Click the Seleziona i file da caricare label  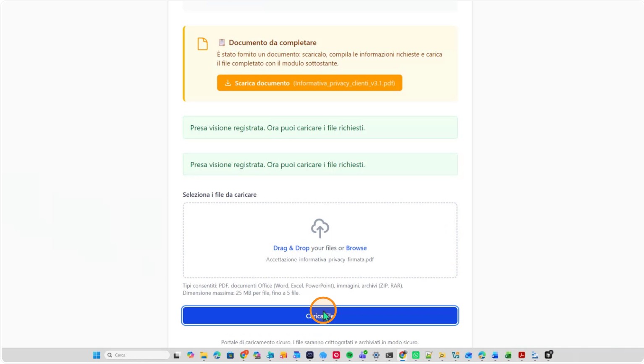pos(220,195)
